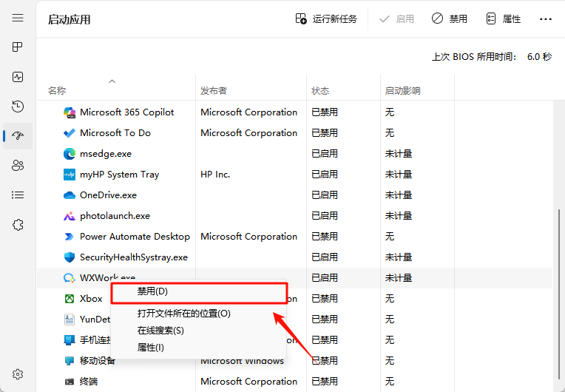Choose 属性(I) in the context menu
The image size is (565, 392).
pyautogui.click(x=151, y=348)
